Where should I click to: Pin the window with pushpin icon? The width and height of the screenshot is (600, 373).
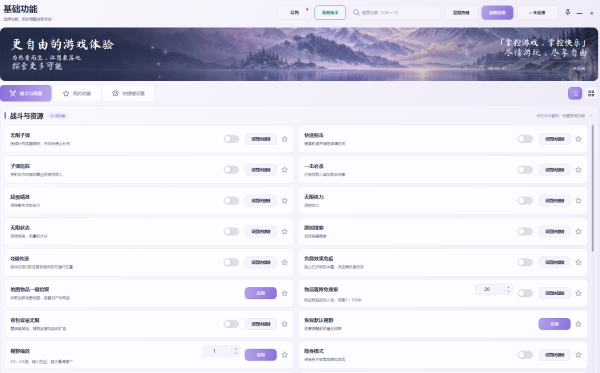(567, 12)
